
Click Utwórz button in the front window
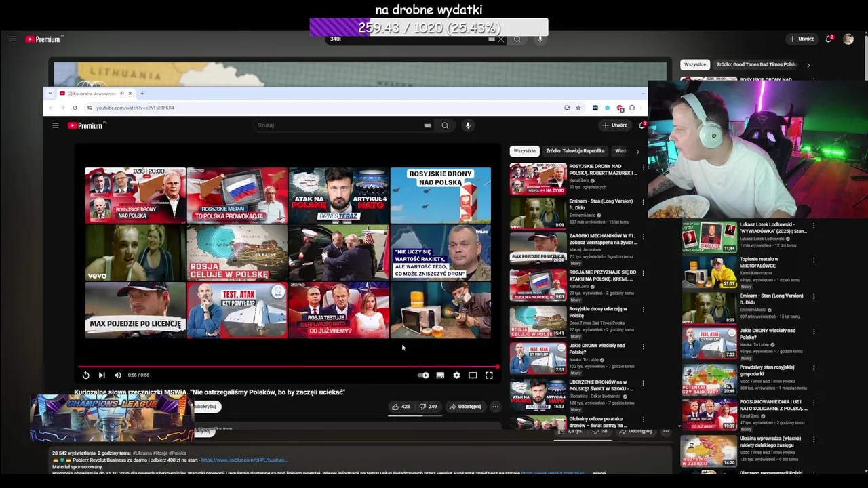[615, 125]
